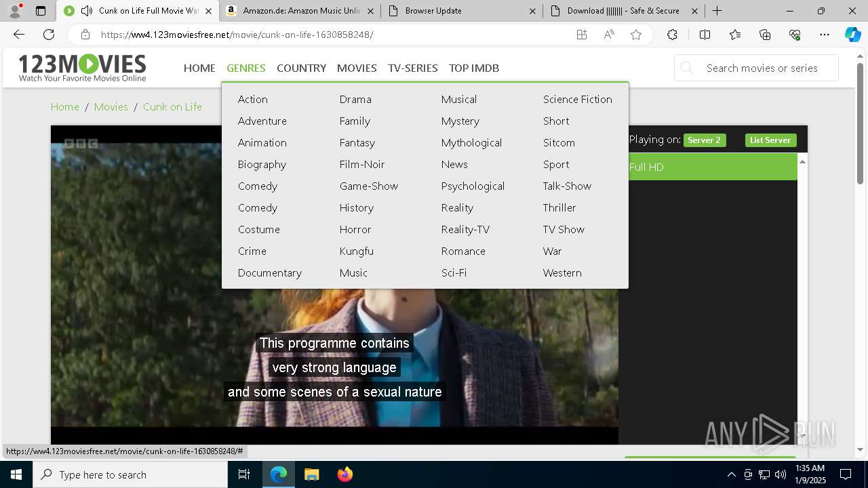Open Extensions puzzle icon

[x=672, y=35]
